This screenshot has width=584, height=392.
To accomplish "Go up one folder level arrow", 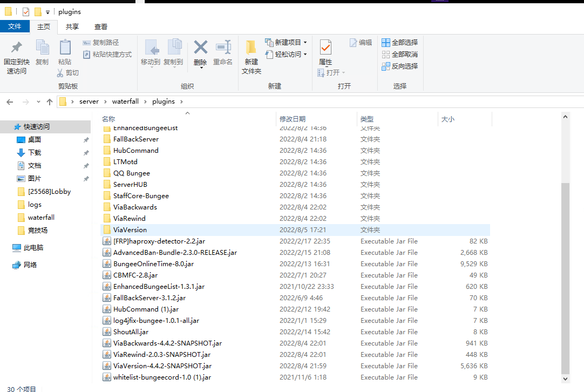I will click(x=50, y=102).
